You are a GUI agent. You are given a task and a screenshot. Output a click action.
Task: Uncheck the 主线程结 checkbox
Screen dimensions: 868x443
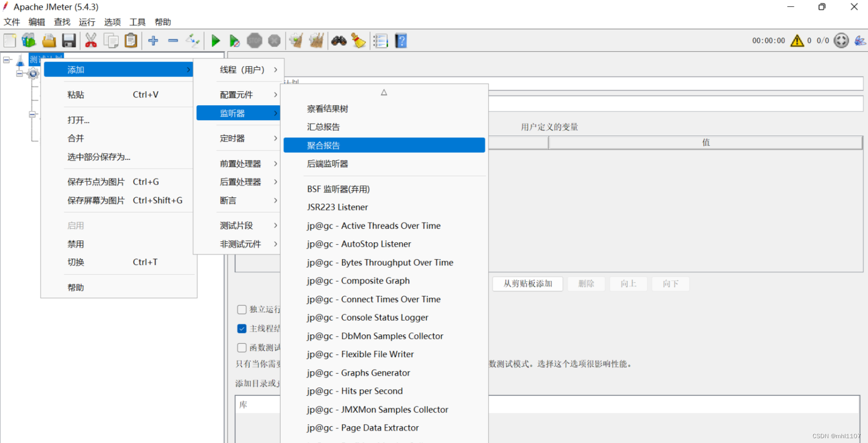[x=242, y=329]
